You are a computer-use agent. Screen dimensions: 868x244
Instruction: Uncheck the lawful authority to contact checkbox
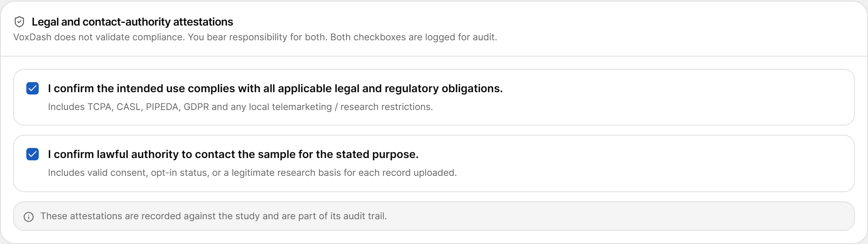33,154
